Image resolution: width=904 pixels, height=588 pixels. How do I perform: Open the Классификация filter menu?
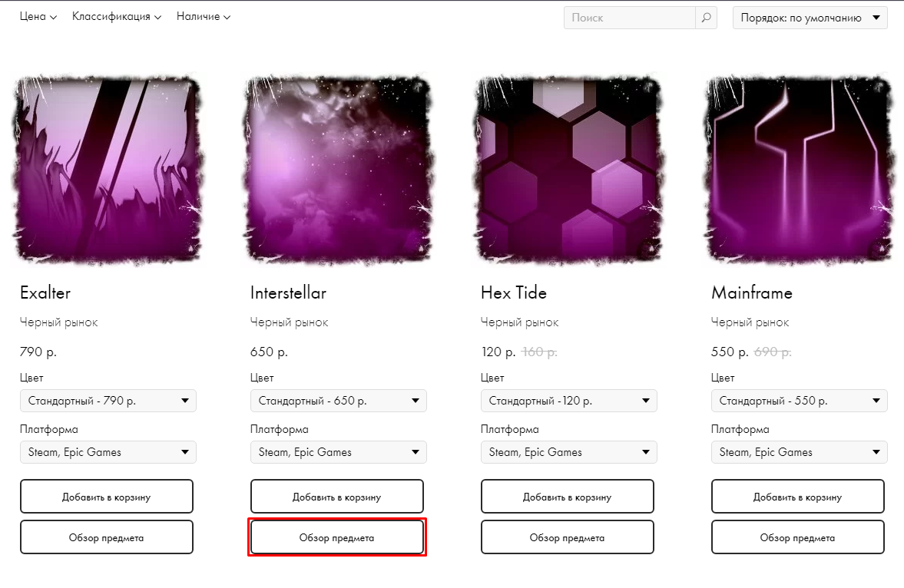pyautogui.click(x=117, y=17)
